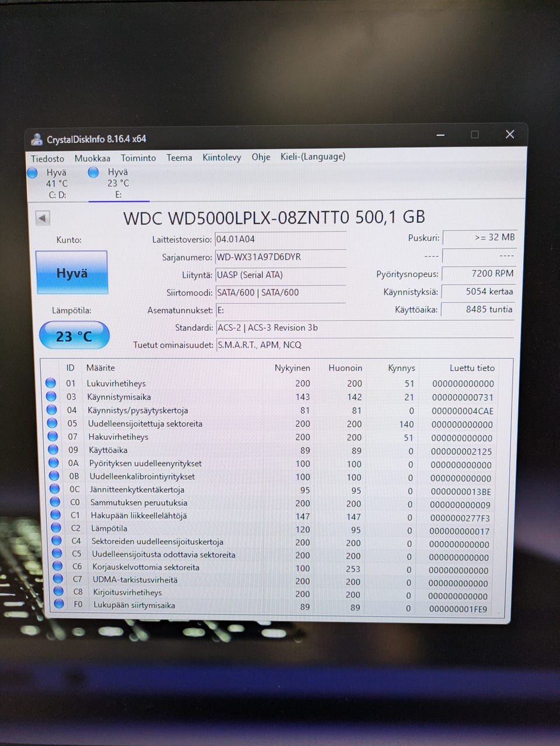This screenshot has width=560, height=746.
Task: Open the Tiedosto menu
Action: point(47,159)
